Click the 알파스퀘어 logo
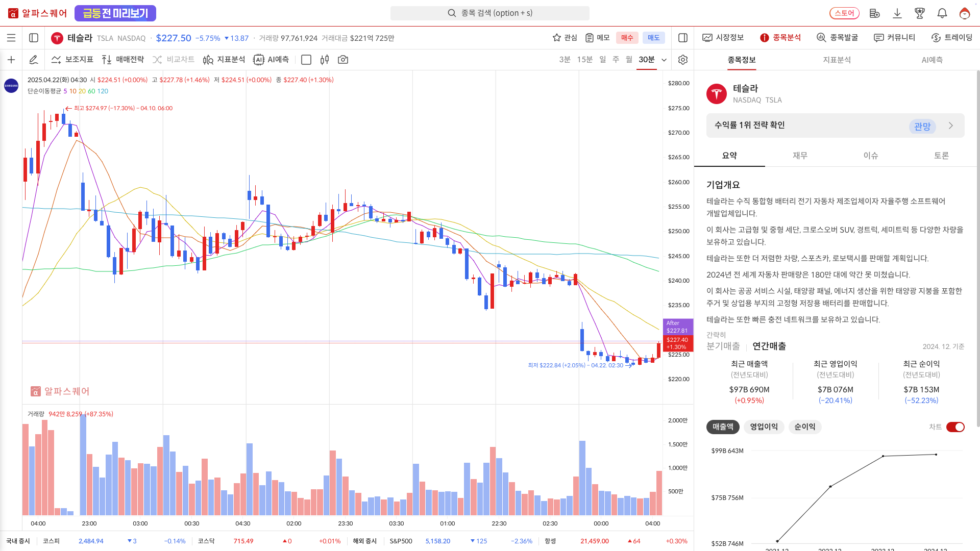 coord(38,13)
